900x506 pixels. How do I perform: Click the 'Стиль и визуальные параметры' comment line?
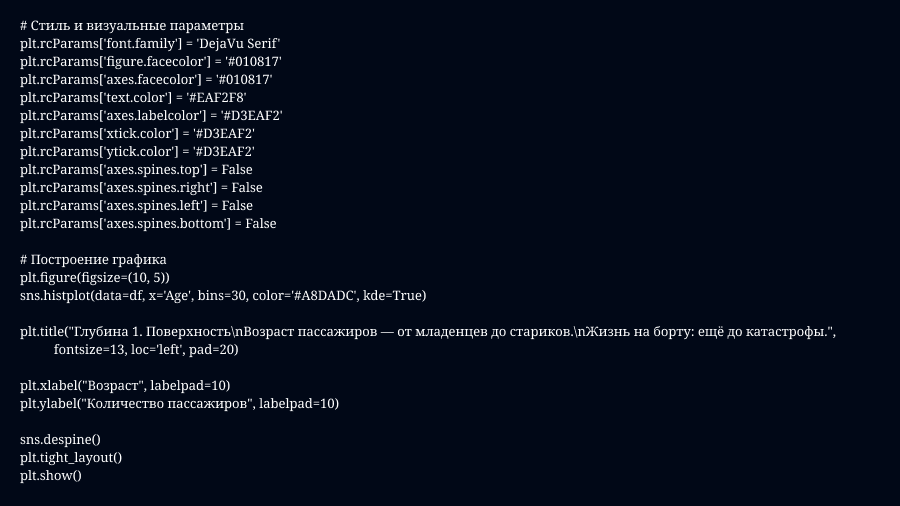pos(131,25)
